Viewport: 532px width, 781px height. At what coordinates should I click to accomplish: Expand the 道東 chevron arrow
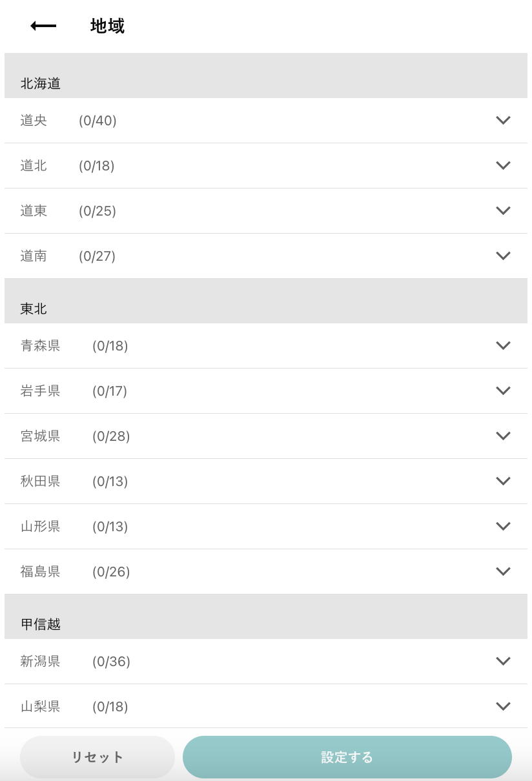[503, 210]
